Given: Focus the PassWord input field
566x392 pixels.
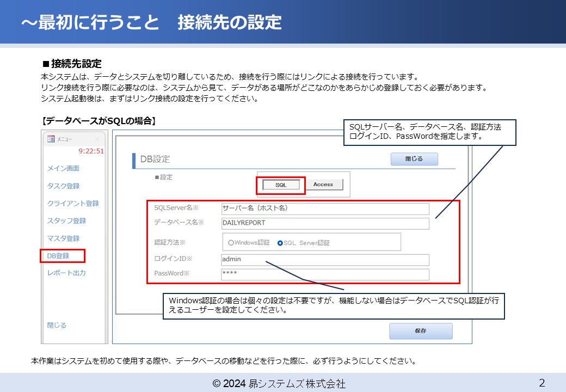Looking at the screenshot, I should coord(324,274).
